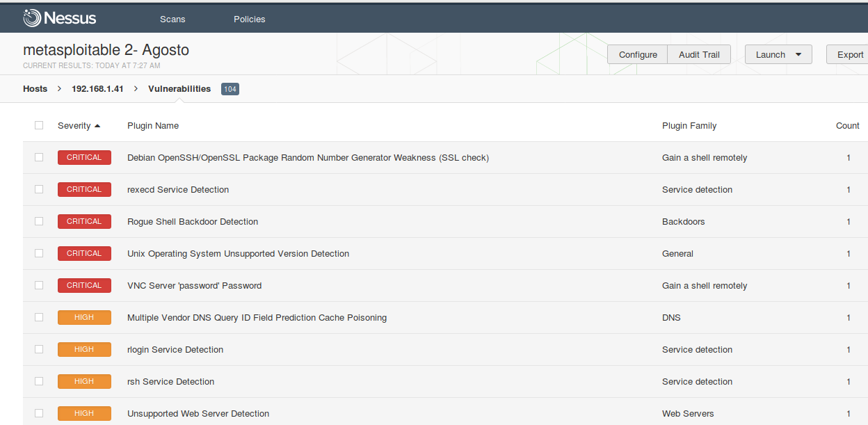Click CRITICAL badge for Unix Operating System row
This screenshot has height=425, width=868.
84,254
